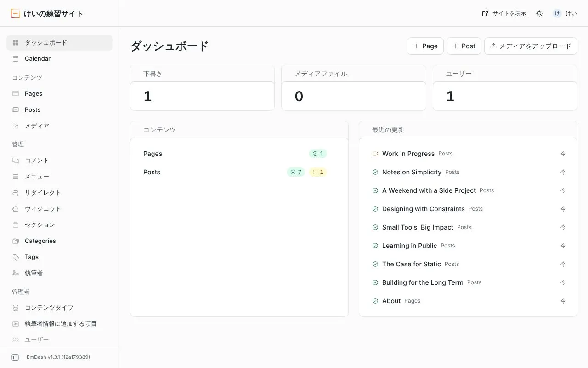The height and width of the screenshot is (368, 588).
Task: Click the コメント sidebar icon
Action: click(16, 161)
